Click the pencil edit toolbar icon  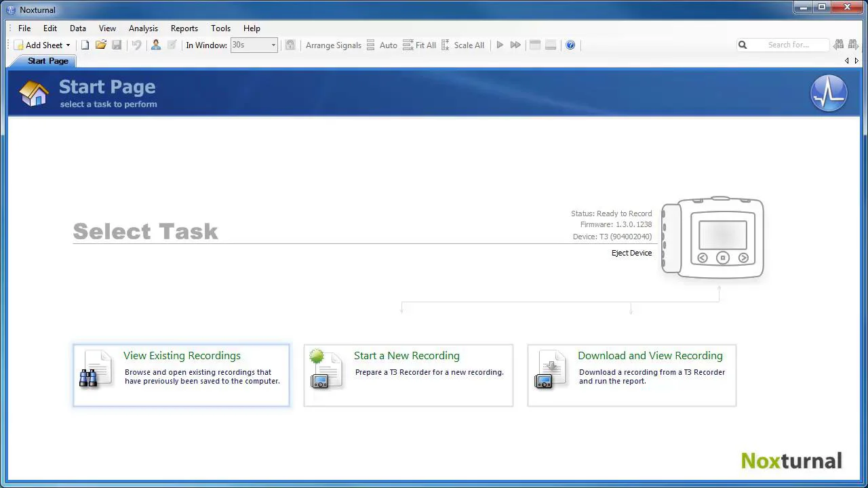coord(172,45)
